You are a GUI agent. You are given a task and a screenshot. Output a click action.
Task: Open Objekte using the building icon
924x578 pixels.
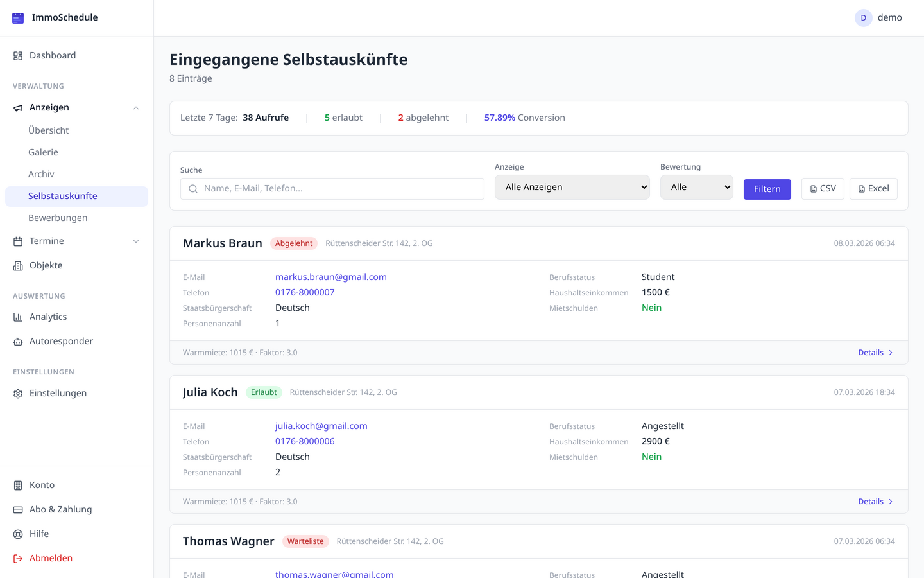pyautogui.click(x=17, y=265)
